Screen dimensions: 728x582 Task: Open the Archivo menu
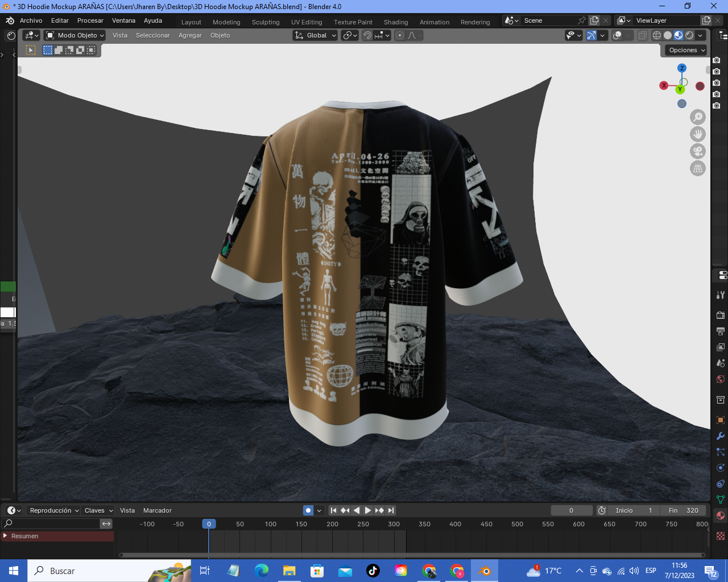(31, 20)
